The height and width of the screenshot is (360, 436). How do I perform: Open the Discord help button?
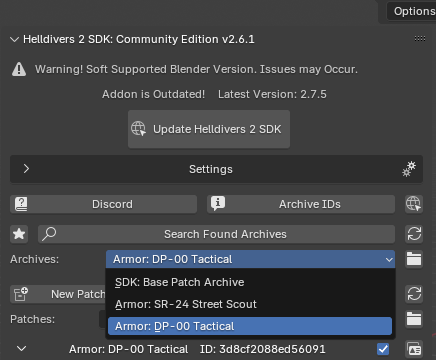coord(104,204)
